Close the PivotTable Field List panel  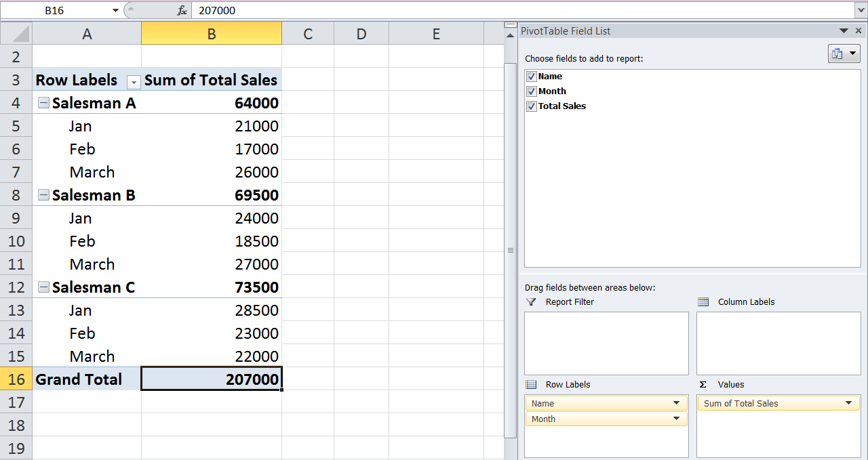click(x=859, y=30)
